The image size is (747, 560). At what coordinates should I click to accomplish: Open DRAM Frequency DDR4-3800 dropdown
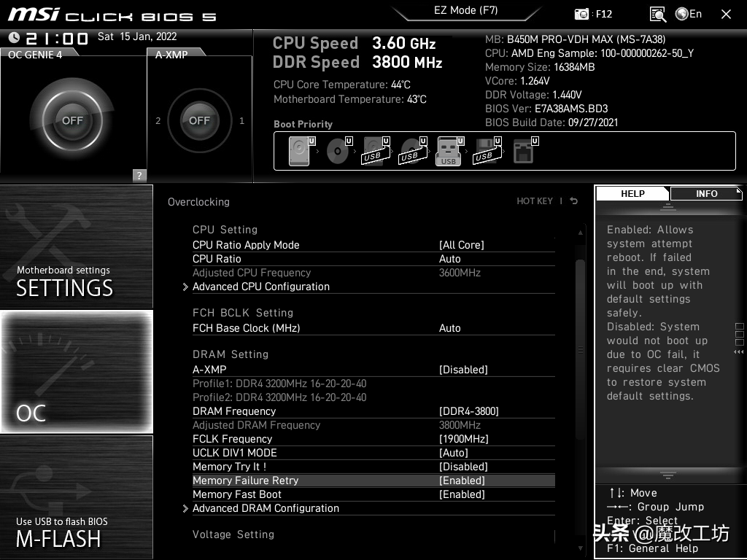point(469,411)
